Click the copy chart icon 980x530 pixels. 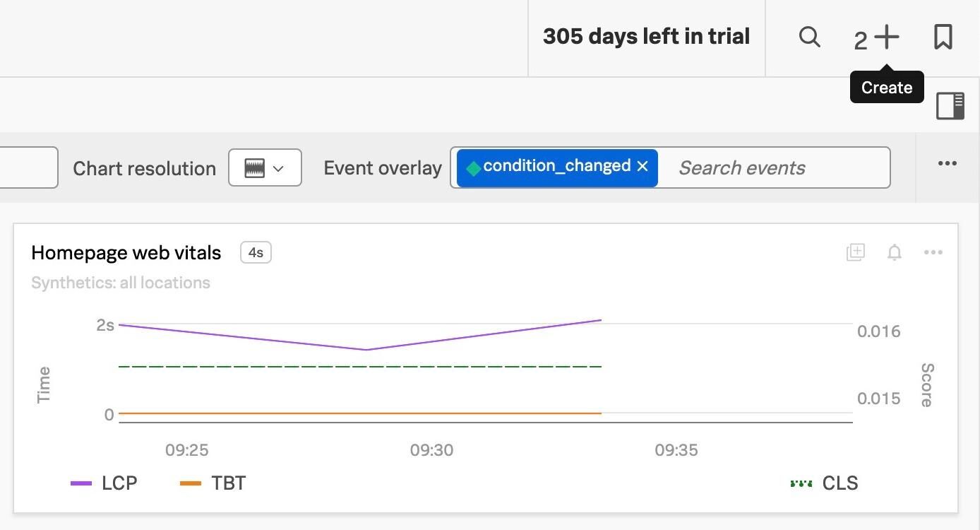pos(856,252)
